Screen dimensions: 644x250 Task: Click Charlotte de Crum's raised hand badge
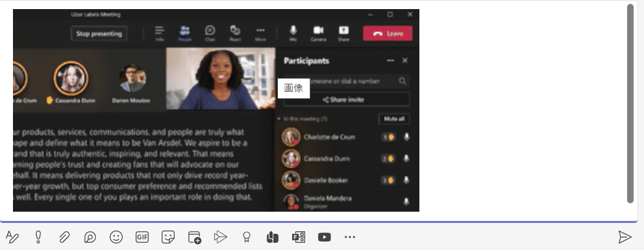(x=388, y=137)
